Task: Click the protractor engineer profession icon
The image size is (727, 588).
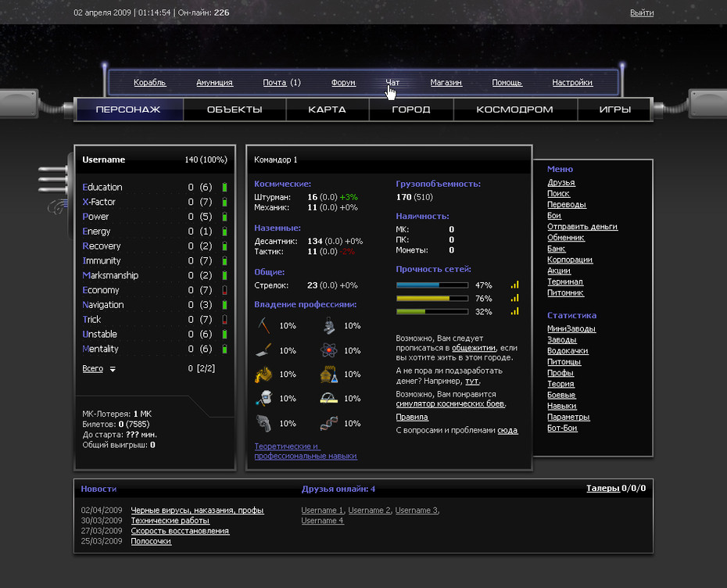Action: pos(329,398)
